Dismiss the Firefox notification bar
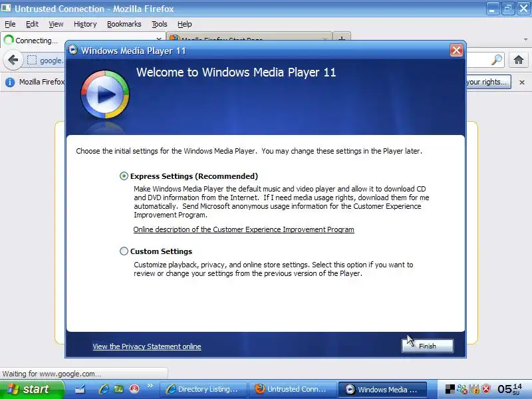The width and height of the screenshot is (532, 399). point(522,82)
